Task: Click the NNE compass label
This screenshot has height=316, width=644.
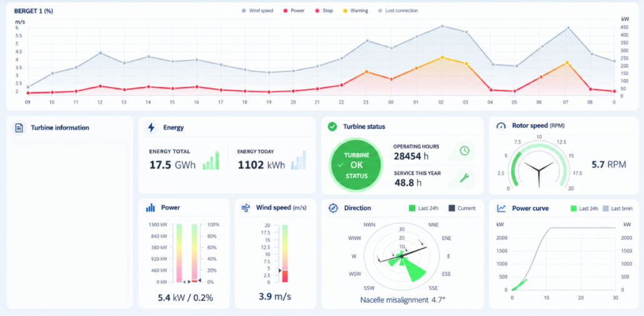Action: (x=433, y=225)
